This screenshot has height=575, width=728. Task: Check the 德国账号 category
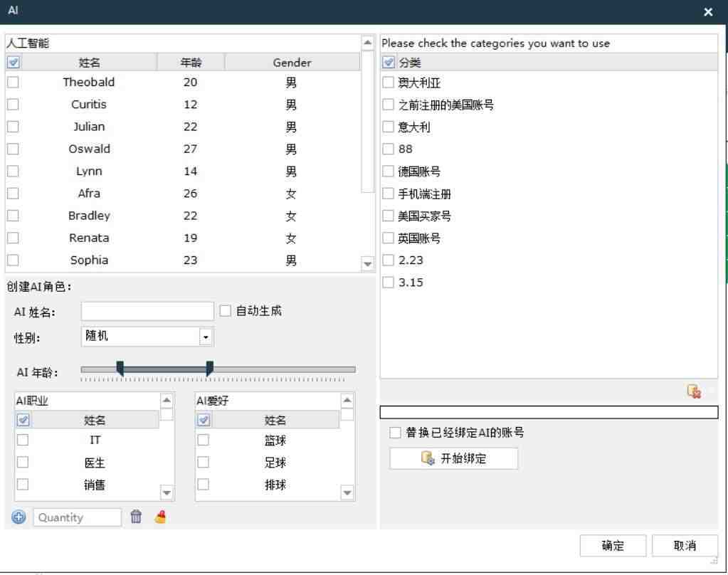[388, 172]
